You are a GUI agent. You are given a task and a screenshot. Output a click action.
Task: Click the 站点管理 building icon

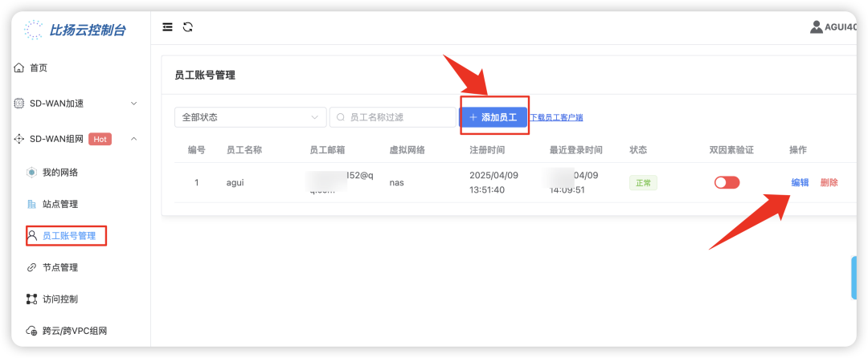tap(31, 205)
